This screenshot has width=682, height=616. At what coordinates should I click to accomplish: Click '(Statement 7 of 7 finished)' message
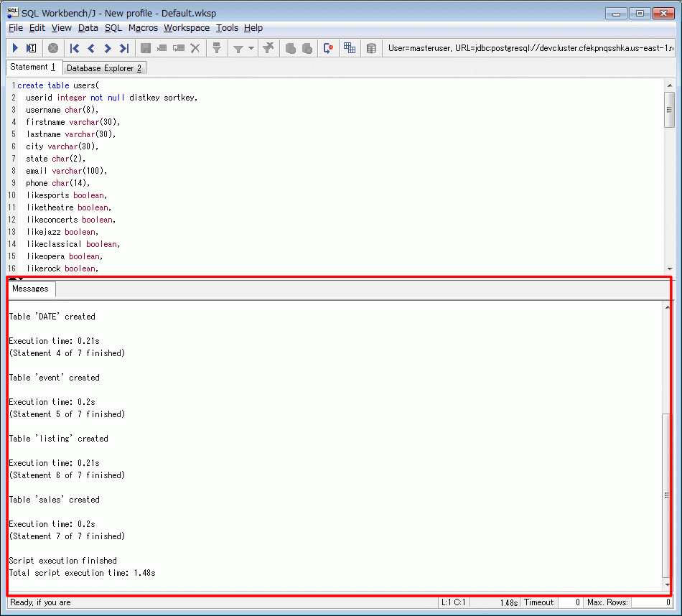point(67,536)
